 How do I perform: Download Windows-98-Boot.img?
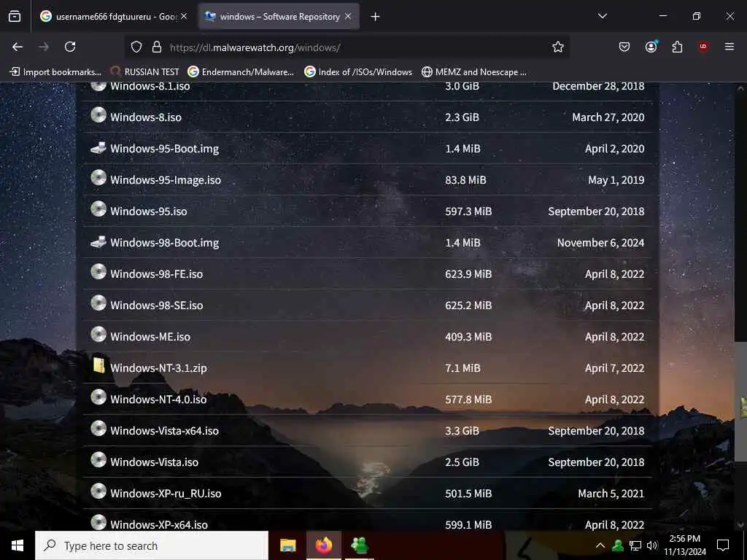[x=164, y=243]
